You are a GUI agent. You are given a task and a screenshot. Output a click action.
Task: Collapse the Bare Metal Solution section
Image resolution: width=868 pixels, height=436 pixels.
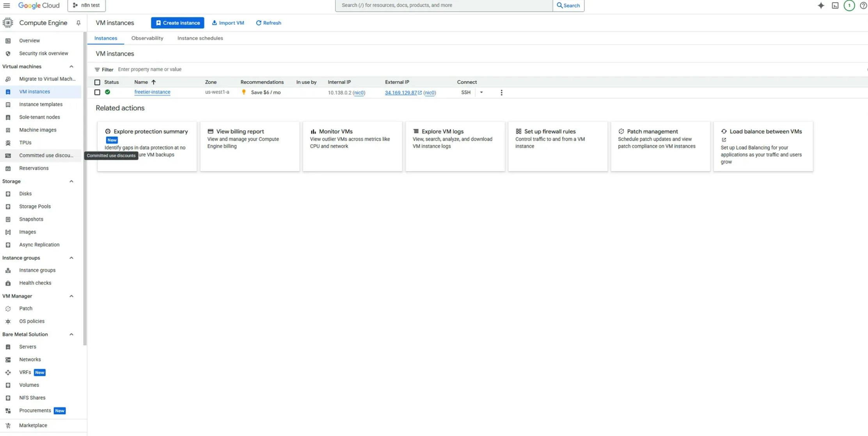[71, 335]
